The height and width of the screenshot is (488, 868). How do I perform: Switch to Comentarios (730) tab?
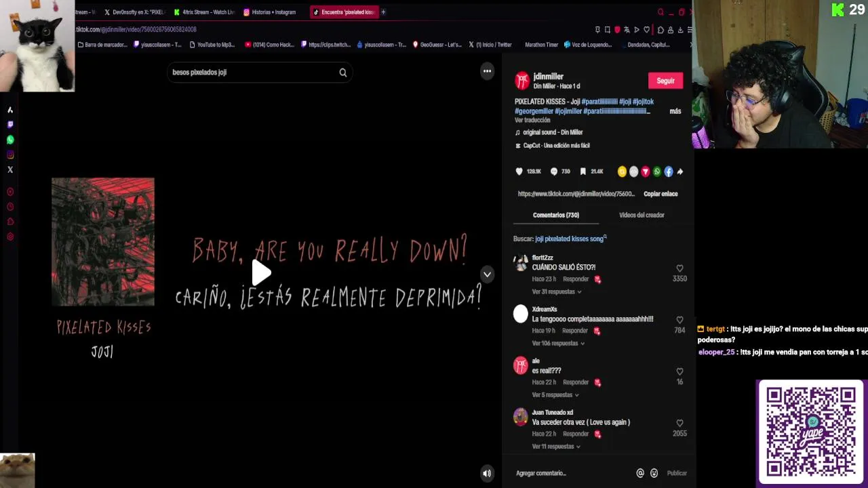coord(556,215)
